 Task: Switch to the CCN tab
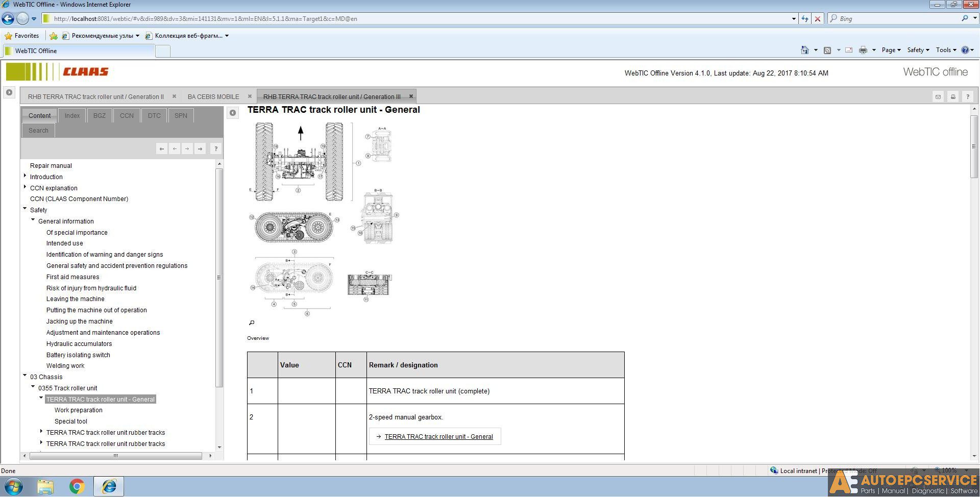pyautogui.click(x=127, y=116)
